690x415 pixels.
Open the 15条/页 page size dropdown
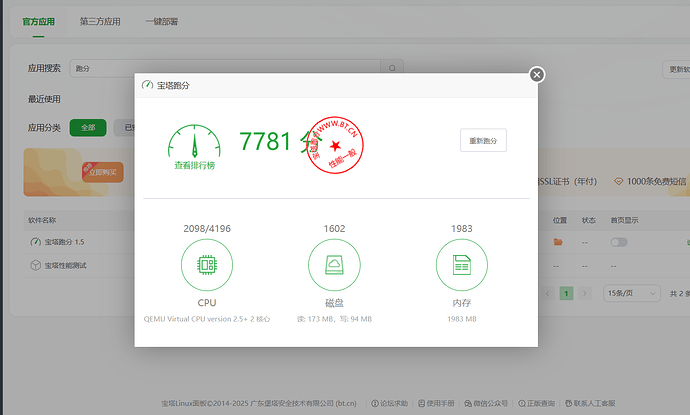tap(631, 293)
